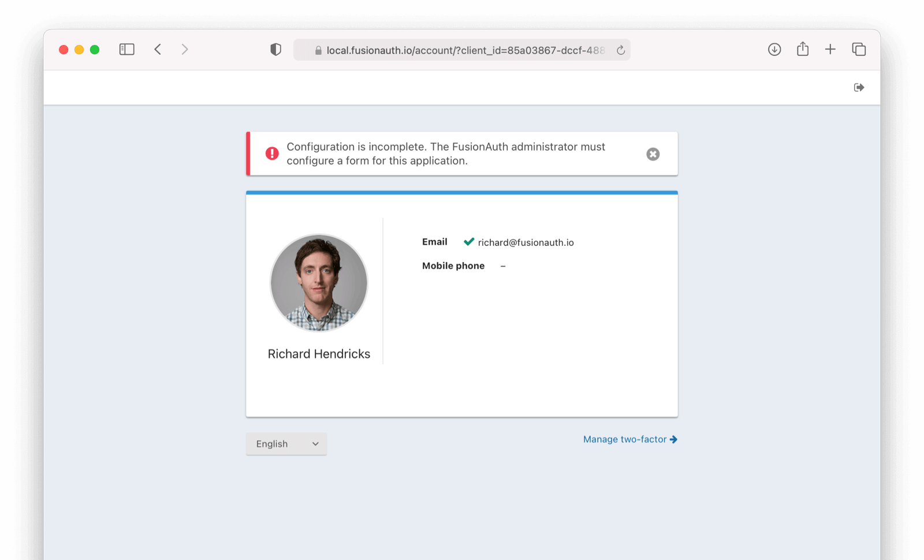Follow the Manage two-factor link
The image size is (924, 560).
point(630,439)
